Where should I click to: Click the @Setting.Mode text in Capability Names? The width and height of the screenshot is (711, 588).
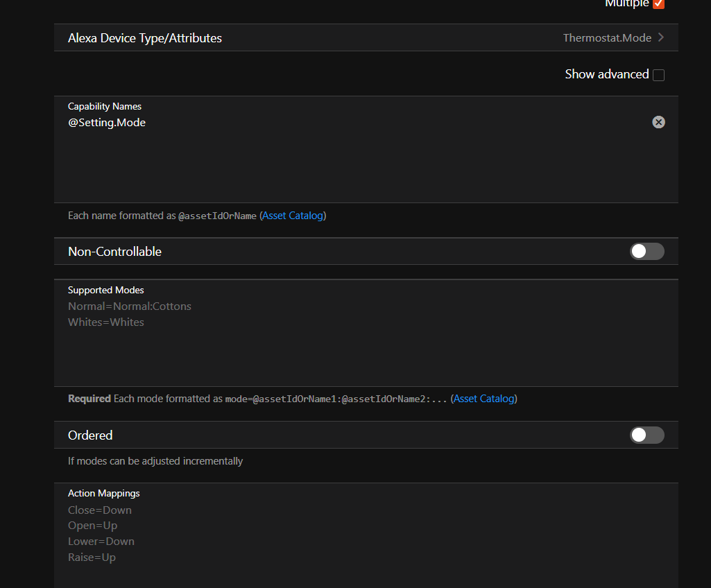(107, 123)
